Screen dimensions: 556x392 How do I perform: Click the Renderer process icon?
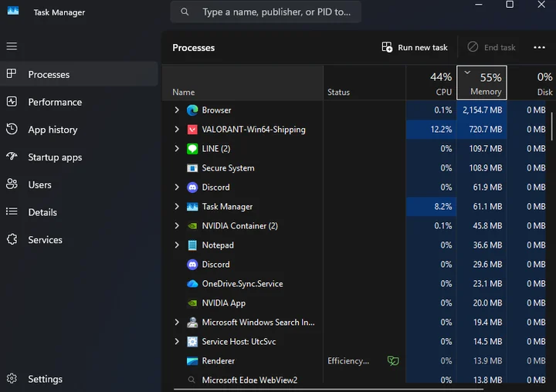(192, 361)
